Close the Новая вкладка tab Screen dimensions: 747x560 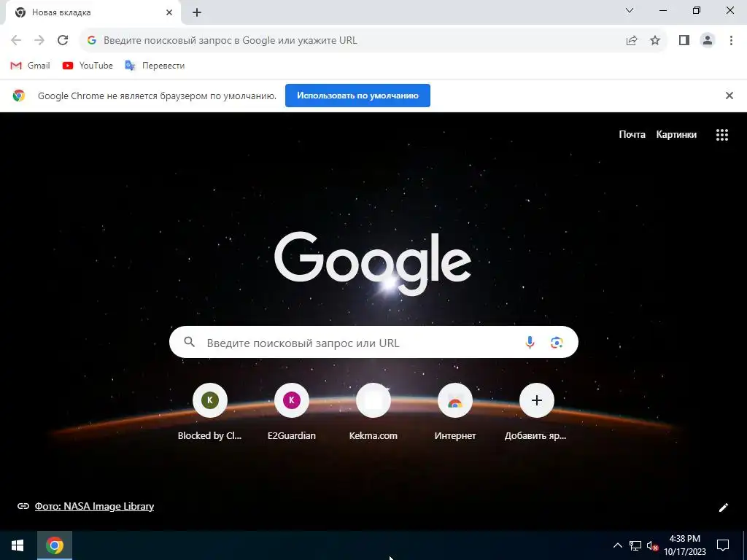click(169, 13)
